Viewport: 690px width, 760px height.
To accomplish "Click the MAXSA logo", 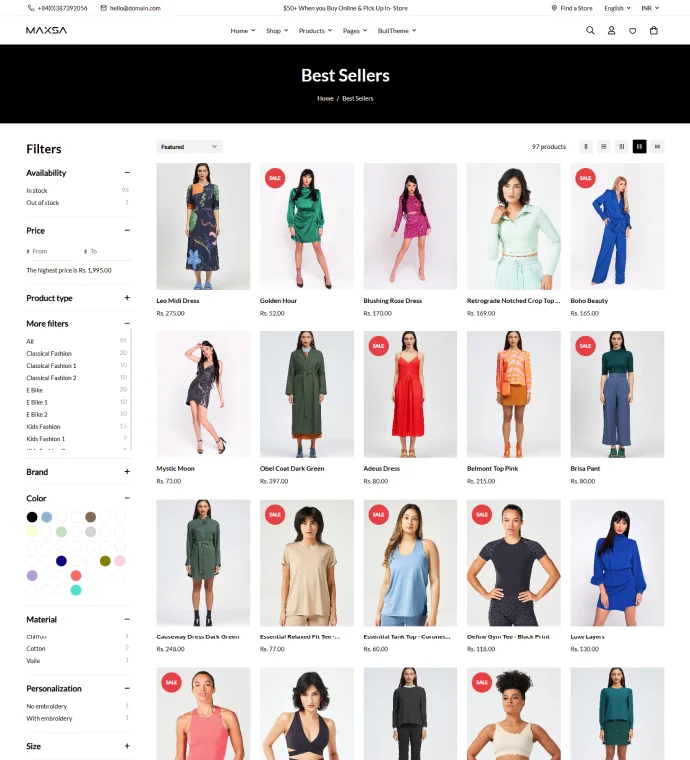I will coord(47,31).
